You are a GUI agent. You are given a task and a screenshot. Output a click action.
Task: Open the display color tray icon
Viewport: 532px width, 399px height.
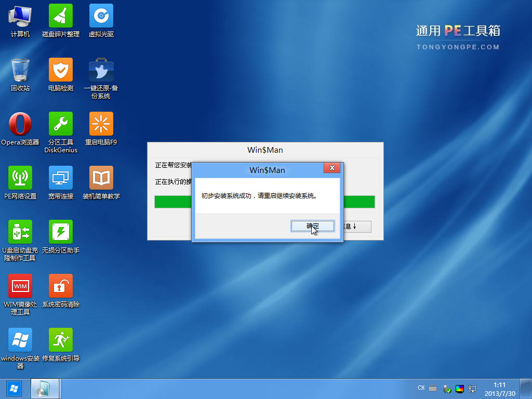coord(459,389)
